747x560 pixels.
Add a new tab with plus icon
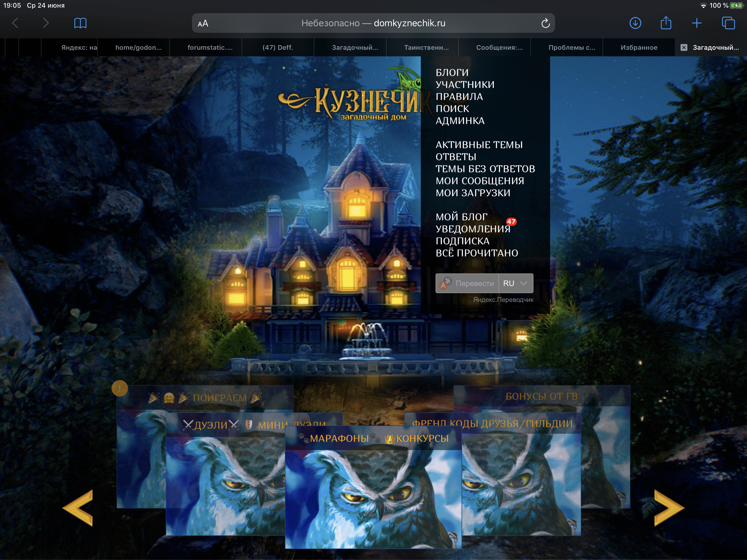(697, 23)
